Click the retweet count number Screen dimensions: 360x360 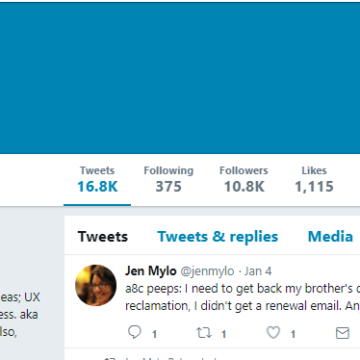coord(224,334)
